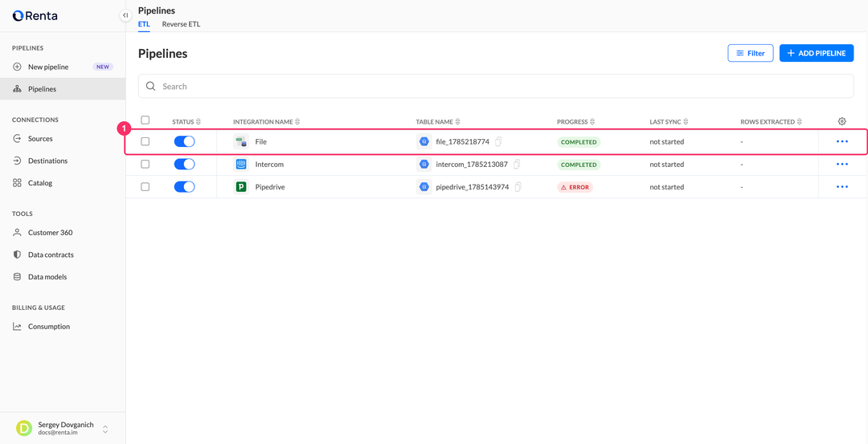Click the Filter button
This screenshot has width=868, height=444.
751,53
